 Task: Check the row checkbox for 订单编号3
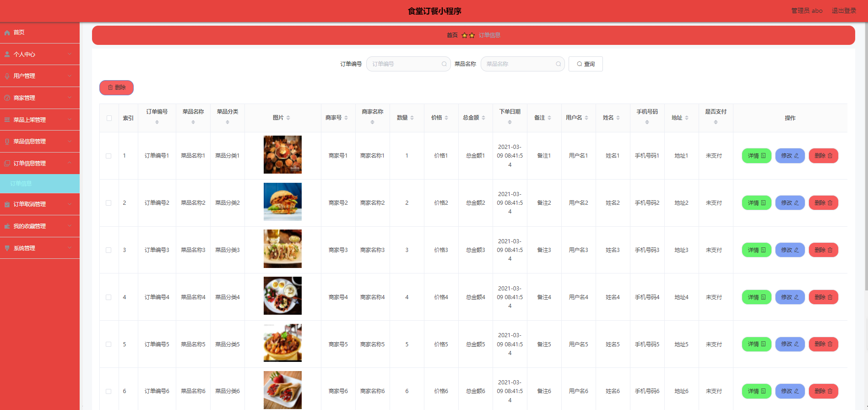[108, 250]
